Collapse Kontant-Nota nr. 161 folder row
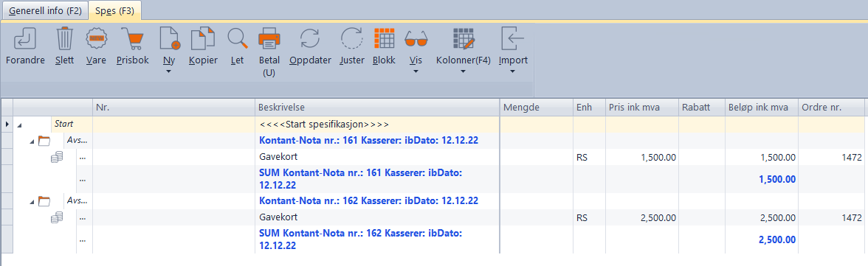 pyautogui.click(x=32, y=141)
